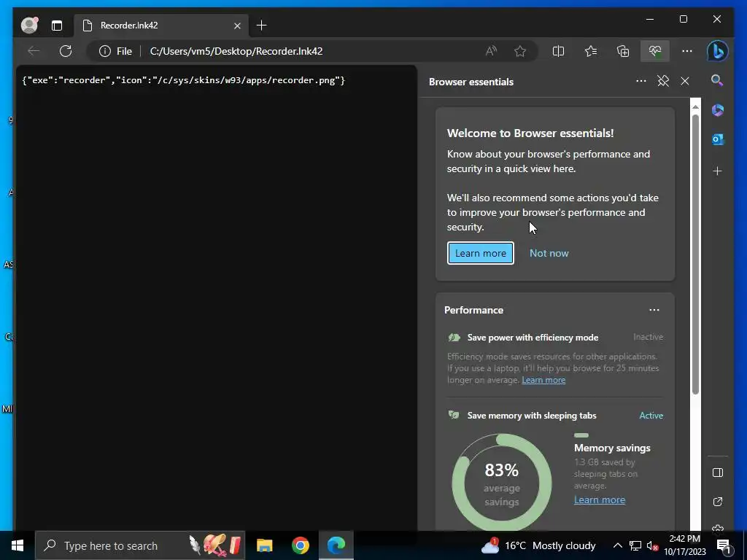747x560 pixels.
Task: Click the muted volume tray icon
Action: point(652,545)
